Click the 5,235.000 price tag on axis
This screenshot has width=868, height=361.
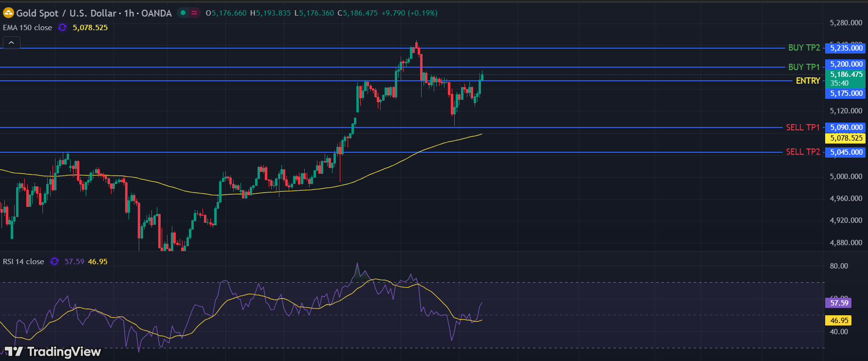[x=846, y=48]
